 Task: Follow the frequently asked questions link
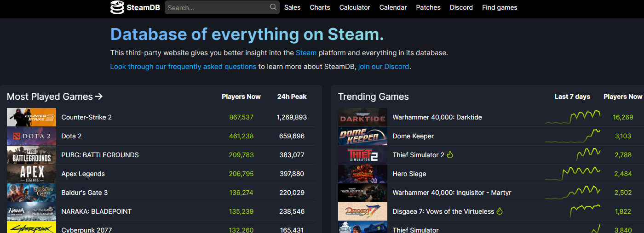click(183, 67)
